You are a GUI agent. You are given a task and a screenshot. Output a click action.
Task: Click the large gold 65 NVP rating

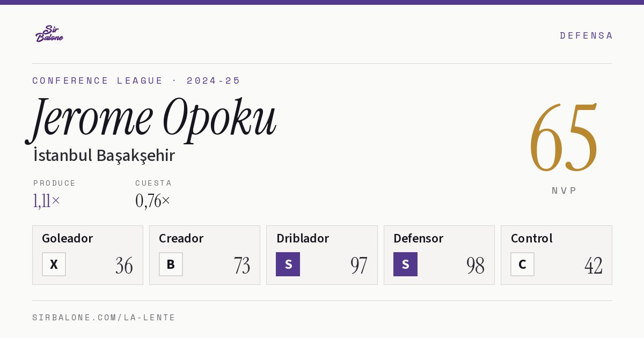563,137
